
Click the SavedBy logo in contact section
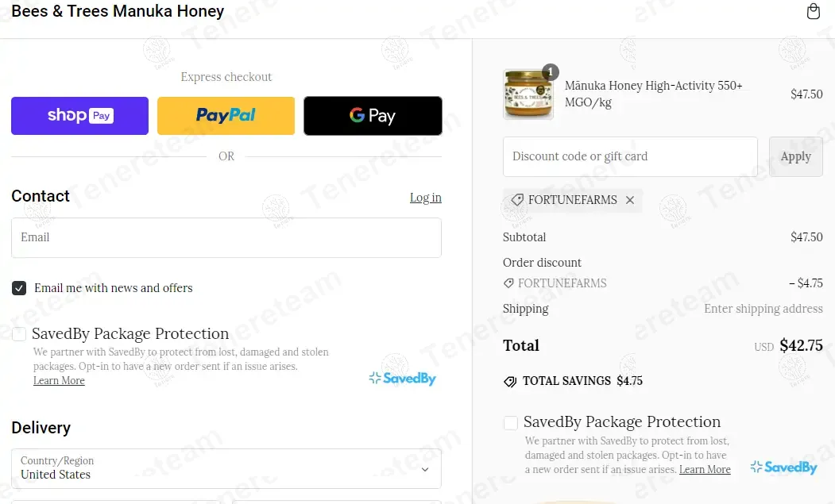[x=403, y=379]
